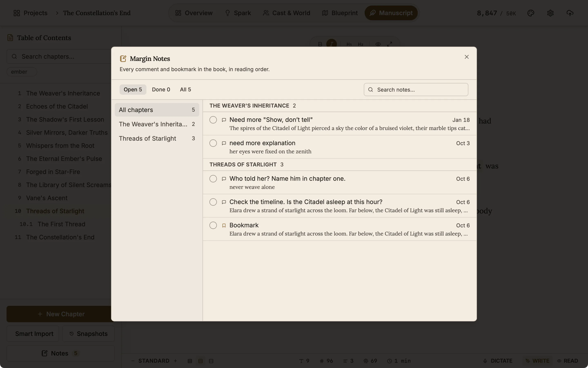
Task: Toggle italic formatting in editor toolbar
Action: click(x=331, y=44)
